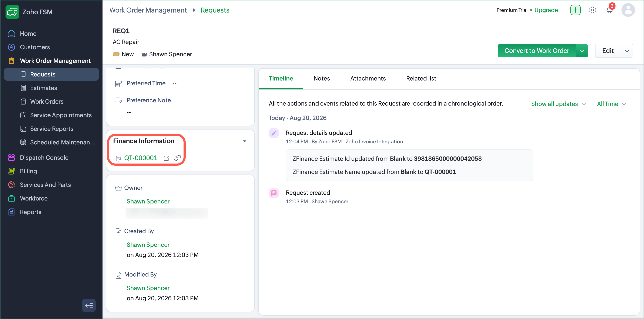Switch to the Timeline tab
644x319 pixels.
[x=281, y=78]
